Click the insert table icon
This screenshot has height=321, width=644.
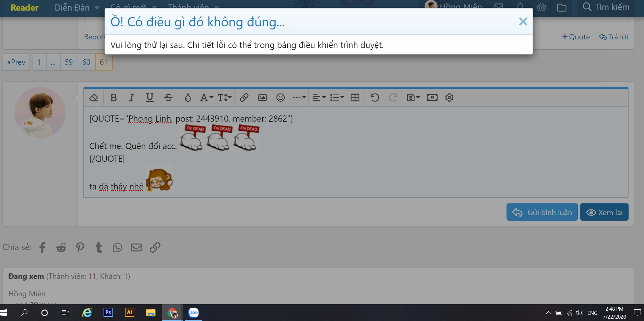point(355,98)
